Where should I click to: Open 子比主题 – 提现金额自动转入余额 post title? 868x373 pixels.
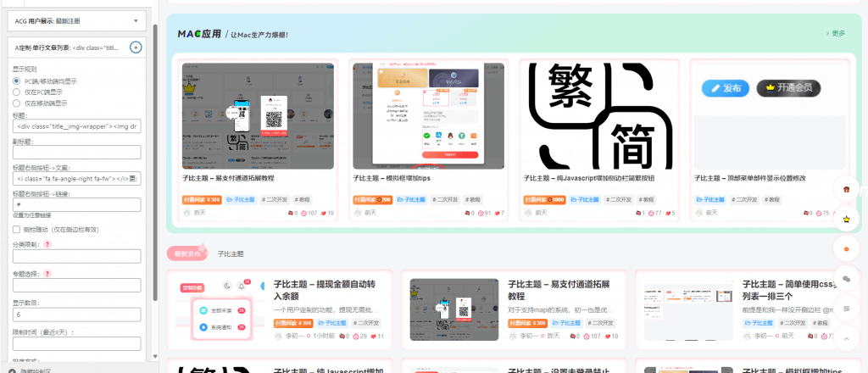pos(325,290)
